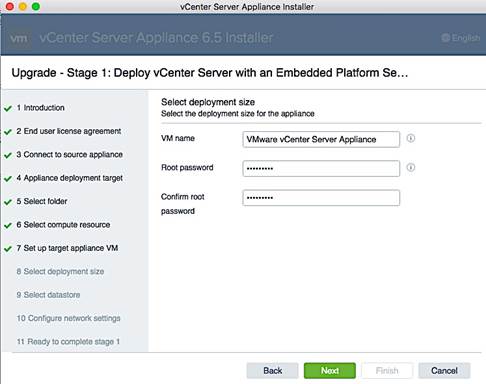This screenshot has height=384, width=486.
Task: Click the info icon beside Root password
Action: [x=411, y=167]
